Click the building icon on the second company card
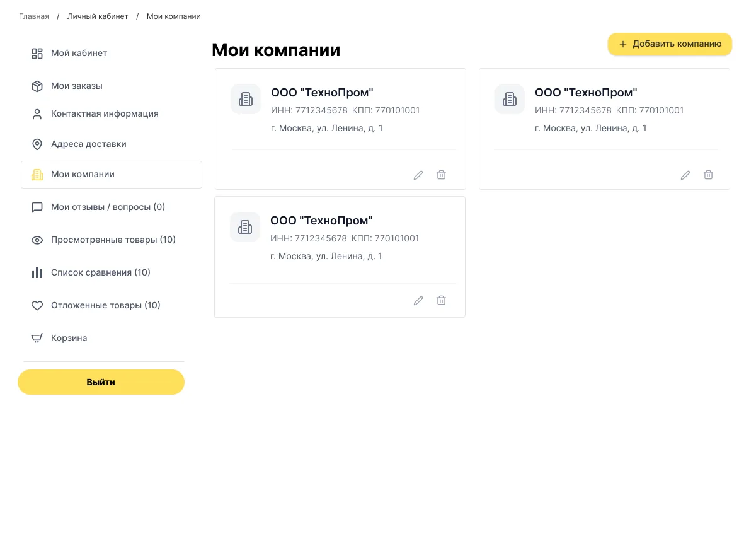 tap(510, 99)
